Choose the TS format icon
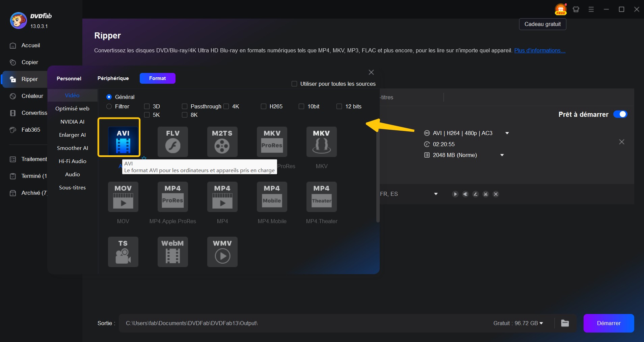Image resolution: width=644 pixels, height=342 pixels. (x=123, y=252)
